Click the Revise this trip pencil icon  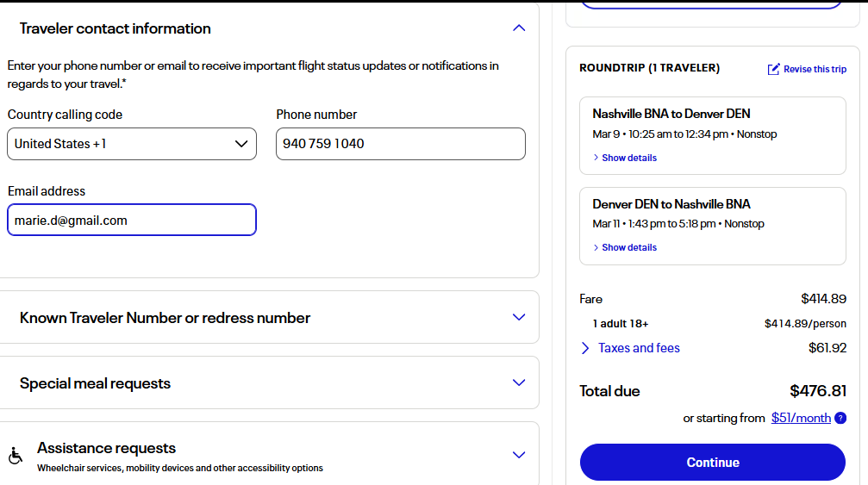point(774,69)
